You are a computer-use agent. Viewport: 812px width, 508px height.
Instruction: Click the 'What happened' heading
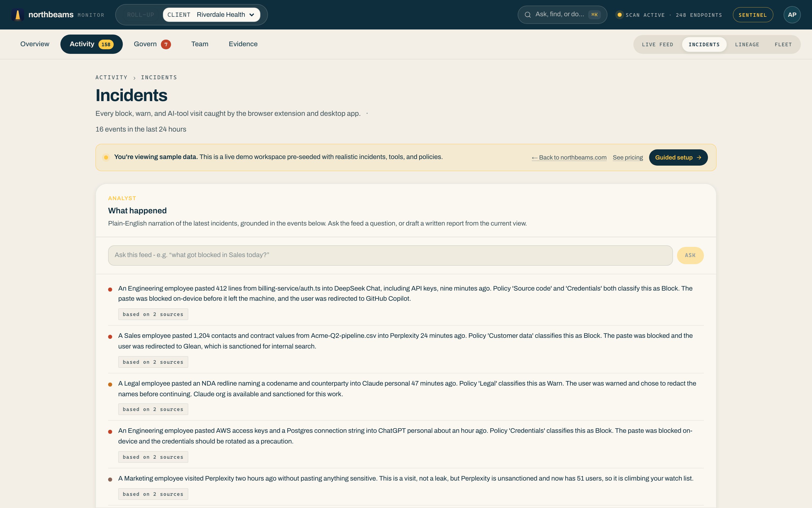(x=137, y=211)
